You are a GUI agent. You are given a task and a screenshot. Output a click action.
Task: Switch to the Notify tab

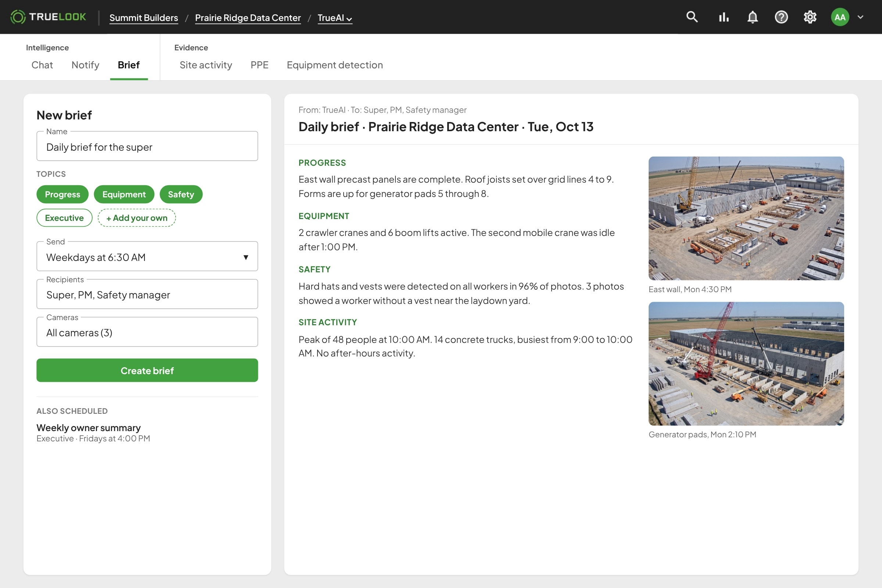pyautogui.click(x=85, y=65)
